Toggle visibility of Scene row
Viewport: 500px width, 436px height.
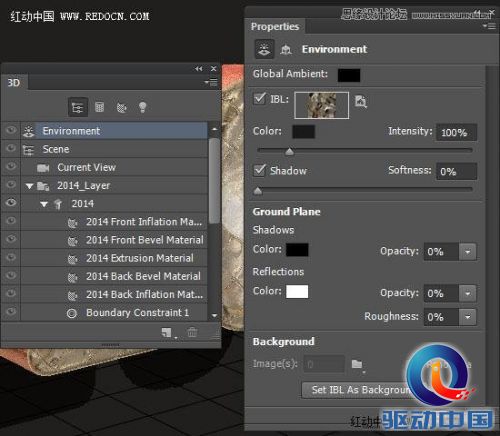pos(11,148)
